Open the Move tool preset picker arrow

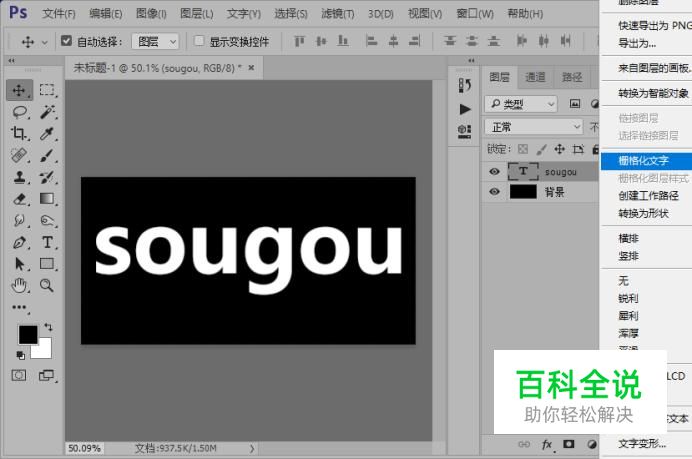tap(45, 43)
